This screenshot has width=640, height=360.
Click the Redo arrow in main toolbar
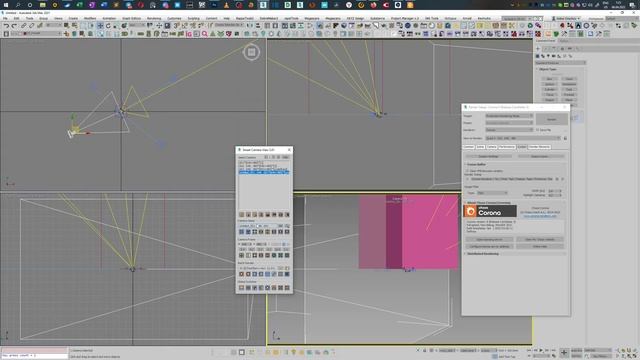(14, 26)
